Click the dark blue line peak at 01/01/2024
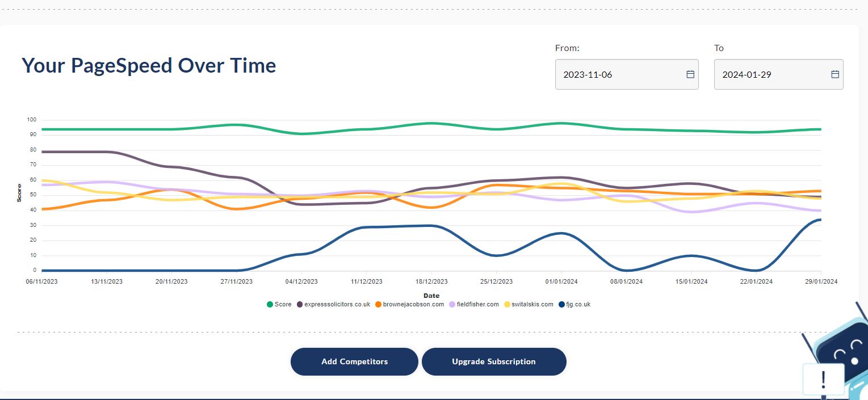Screen dimensions: 868x400 coord(561,233)
